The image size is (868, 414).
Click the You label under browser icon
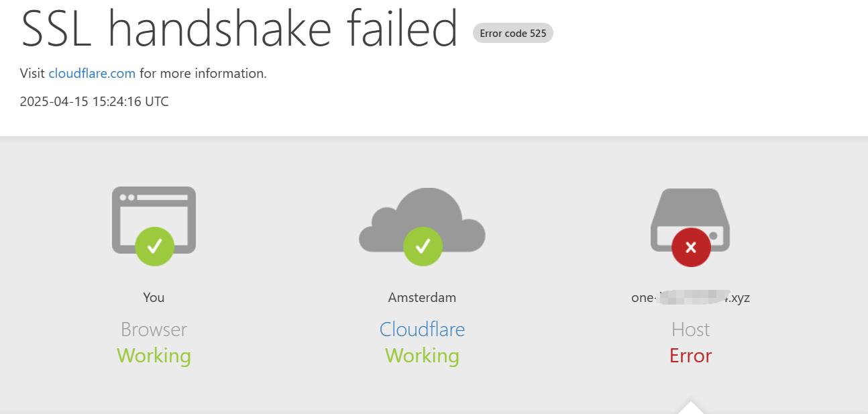154,297
